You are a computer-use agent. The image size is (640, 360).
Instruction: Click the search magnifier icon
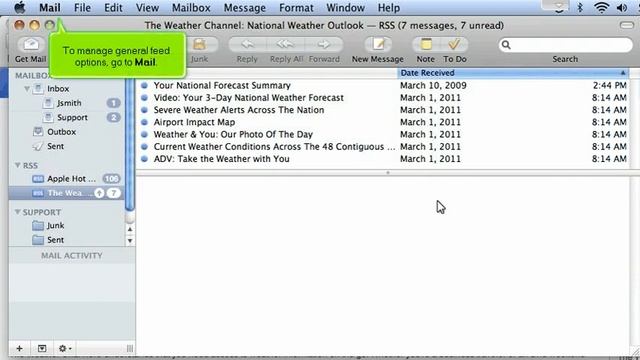coord(506,44)
